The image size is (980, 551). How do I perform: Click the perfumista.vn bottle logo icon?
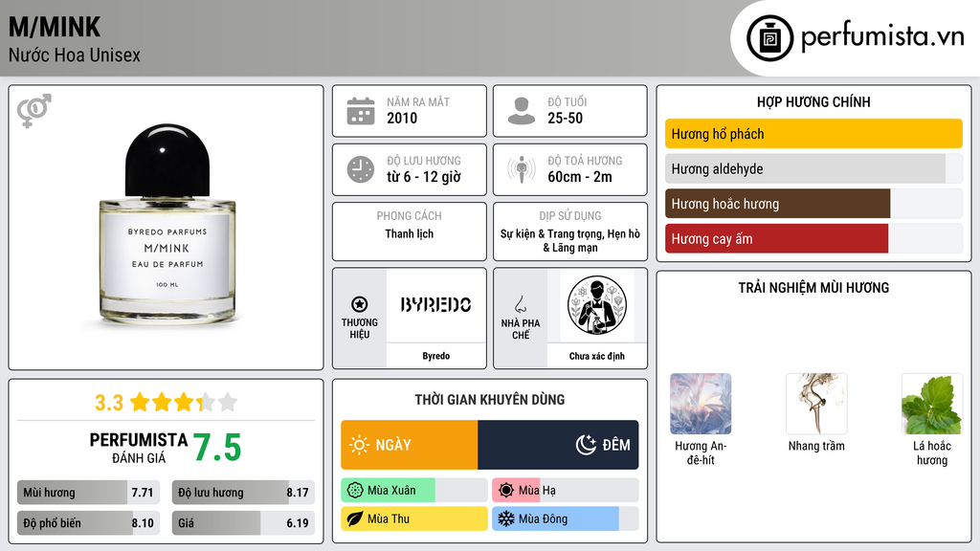click(769, 38)
